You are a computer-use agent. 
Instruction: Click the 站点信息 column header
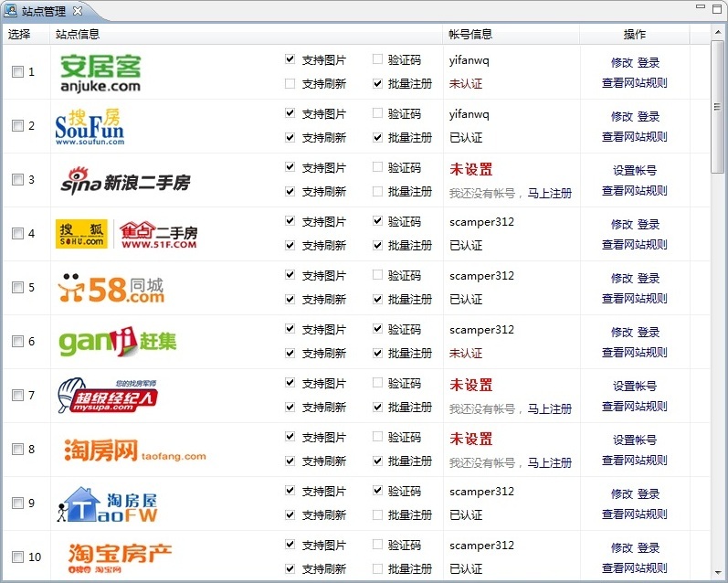77,34
